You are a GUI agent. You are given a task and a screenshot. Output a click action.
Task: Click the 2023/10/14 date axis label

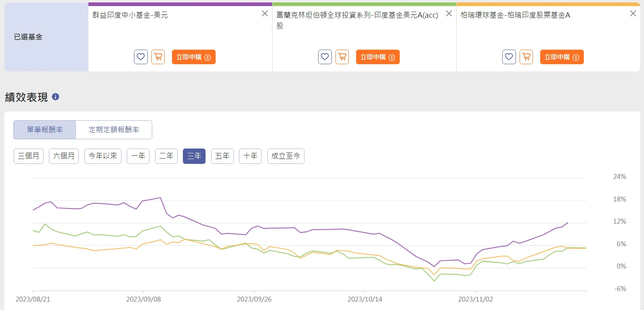[365, 300]
